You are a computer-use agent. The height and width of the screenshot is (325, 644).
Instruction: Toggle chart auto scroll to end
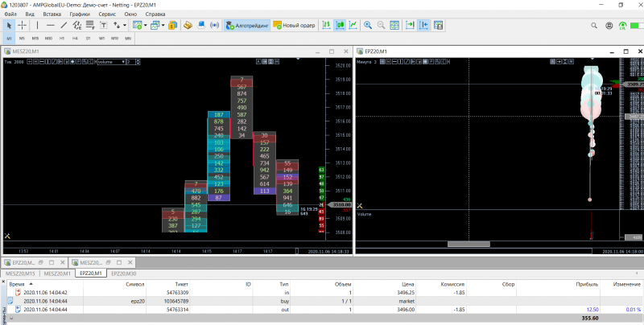click(410, 26)
